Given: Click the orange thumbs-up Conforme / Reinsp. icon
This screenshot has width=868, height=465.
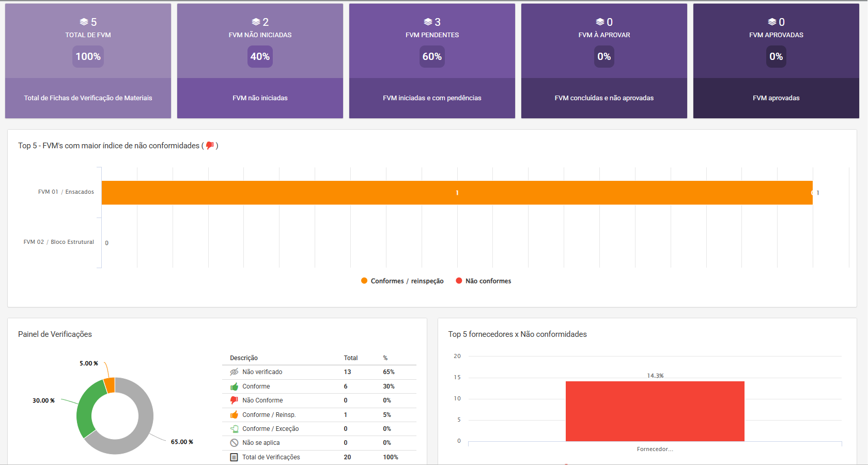Looking at the screenshot, I should 234,414.
